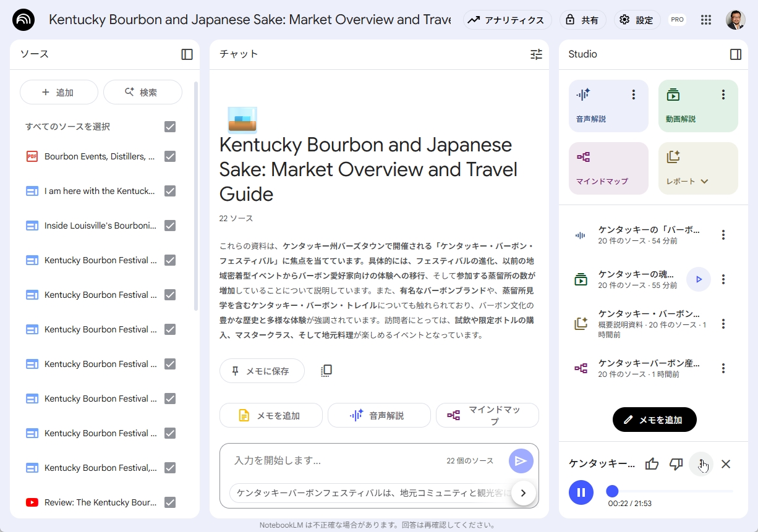Uncheck I am here with the Kentuck... checkbox
The height and width of the screenshot is (532, 758).
[x=170, y=191]
